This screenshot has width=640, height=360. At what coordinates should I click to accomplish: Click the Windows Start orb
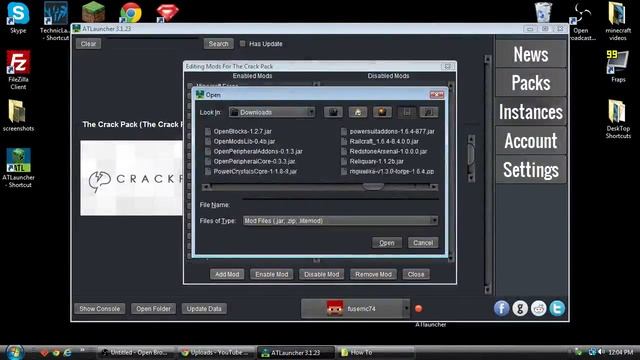(x=15, y=352)
